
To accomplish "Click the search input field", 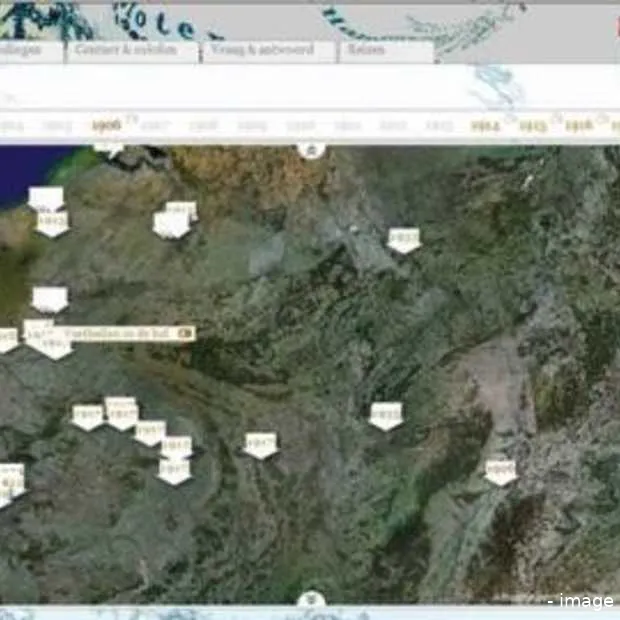I will 300,97.
